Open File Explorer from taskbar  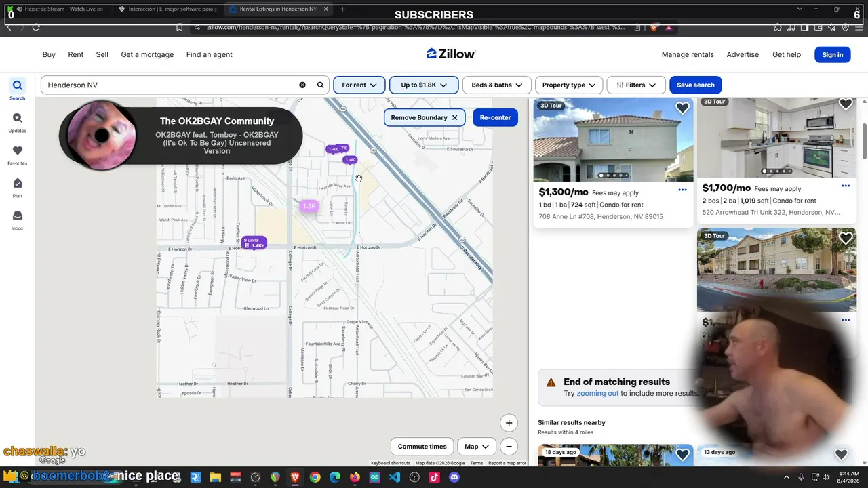click(x=215, y=477)
